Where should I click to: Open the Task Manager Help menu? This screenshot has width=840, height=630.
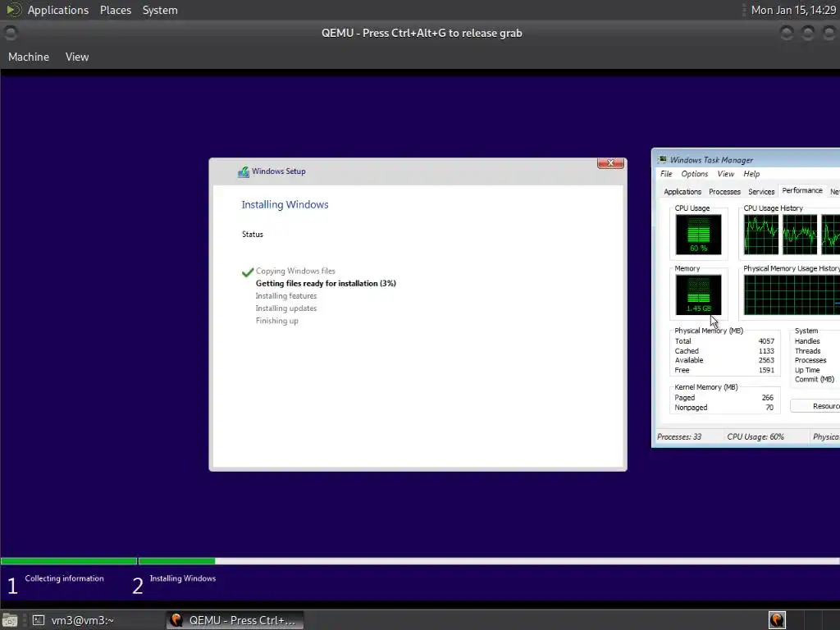(x=751, y=174)
